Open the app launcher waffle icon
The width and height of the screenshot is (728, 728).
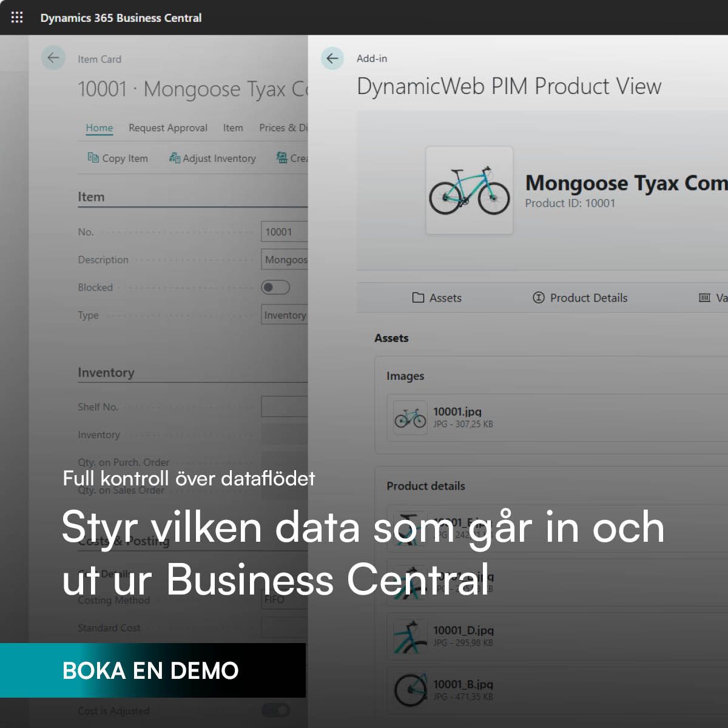click(x=17, y=18)
